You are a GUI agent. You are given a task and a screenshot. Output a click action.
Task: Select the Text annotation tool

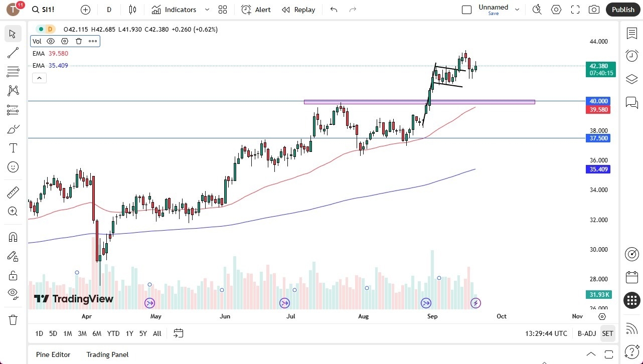[x=13, y=147]
